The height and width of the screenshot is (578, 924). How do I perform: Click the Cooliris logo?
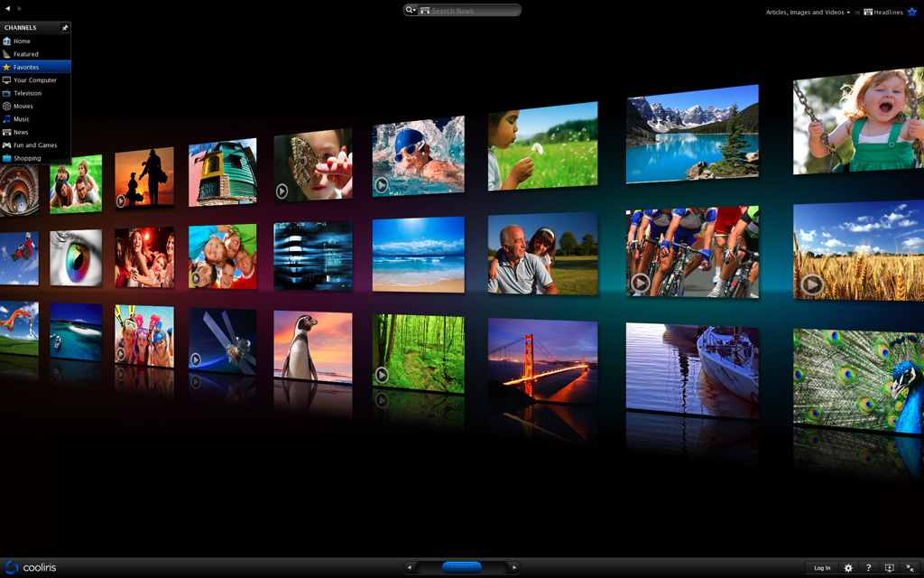pyautogui.click(x=32, y=567)
